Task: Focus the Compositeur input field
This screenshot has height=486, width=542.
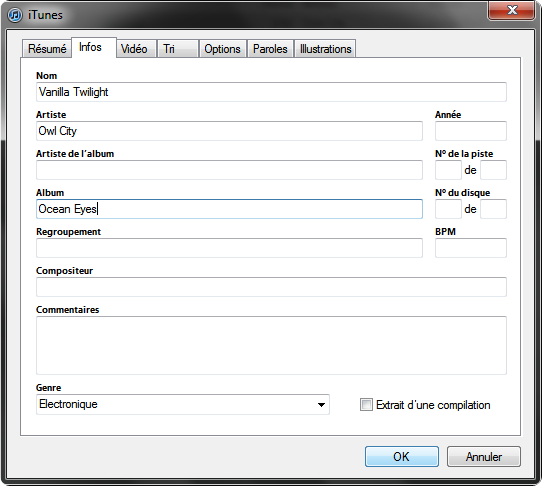Action: pyautogui.click(x=271, y=287)
